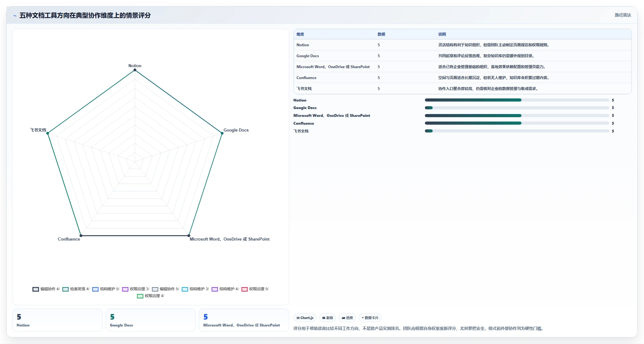
Task: Toggle the 编辑协作 5/ legend item
Action: click(165, 289)
